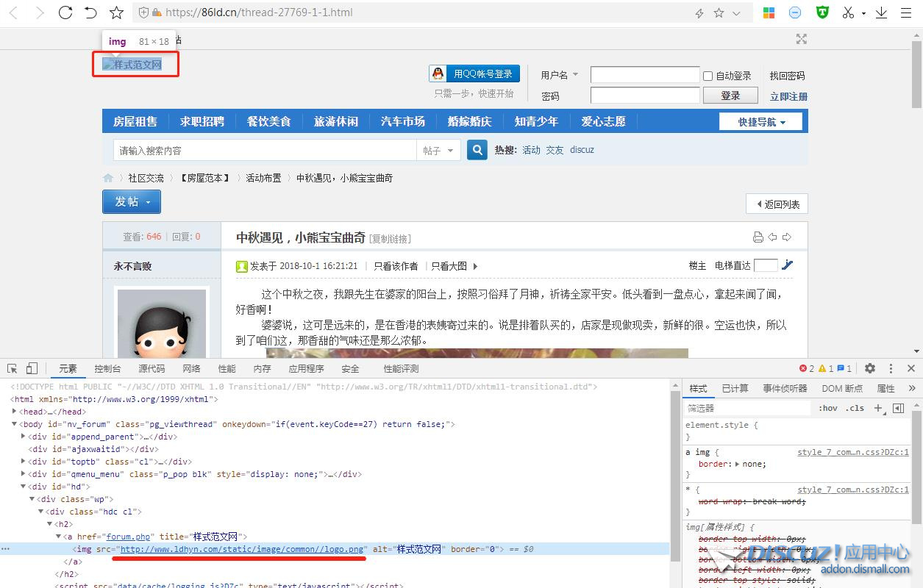Open the 快捷导航 quick navigation dropdown
The image size is (923, 588).
tap(761, 121)
